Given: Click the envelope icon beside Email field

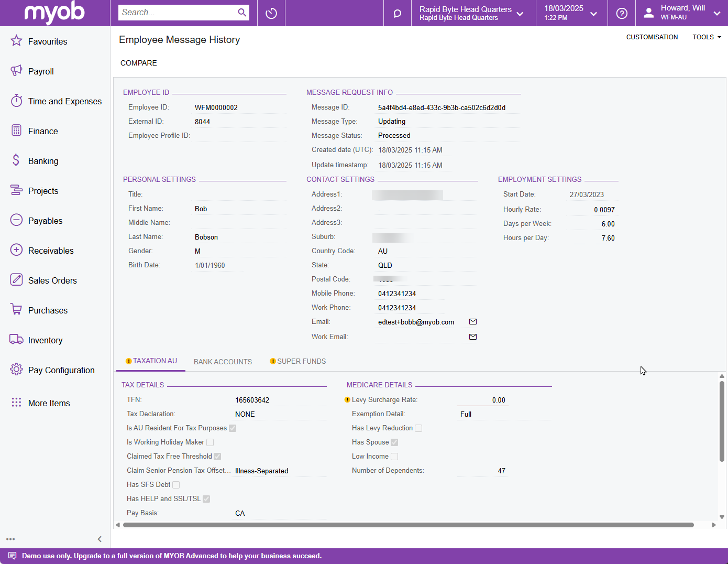Looking at the screenshot, I should tap(473, 322).
